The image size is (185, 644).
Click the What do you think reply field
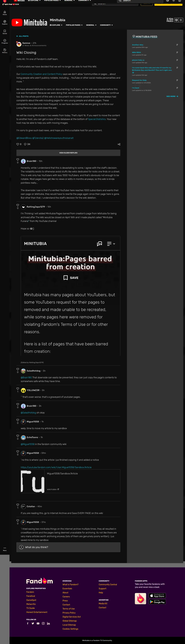click(x=68, y=547)
